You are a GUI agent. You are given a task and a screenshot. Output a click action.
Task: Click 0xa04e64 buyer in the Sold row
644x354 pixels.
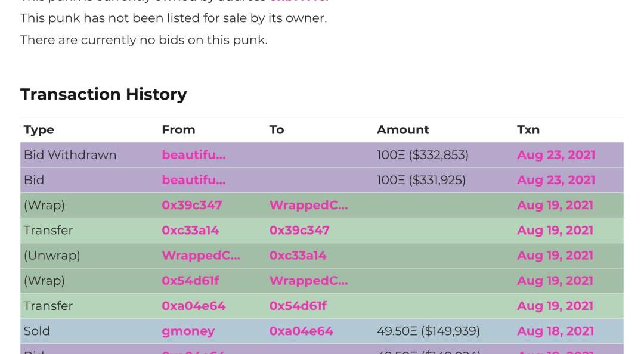pyautogui.click(x=301, y=331)
